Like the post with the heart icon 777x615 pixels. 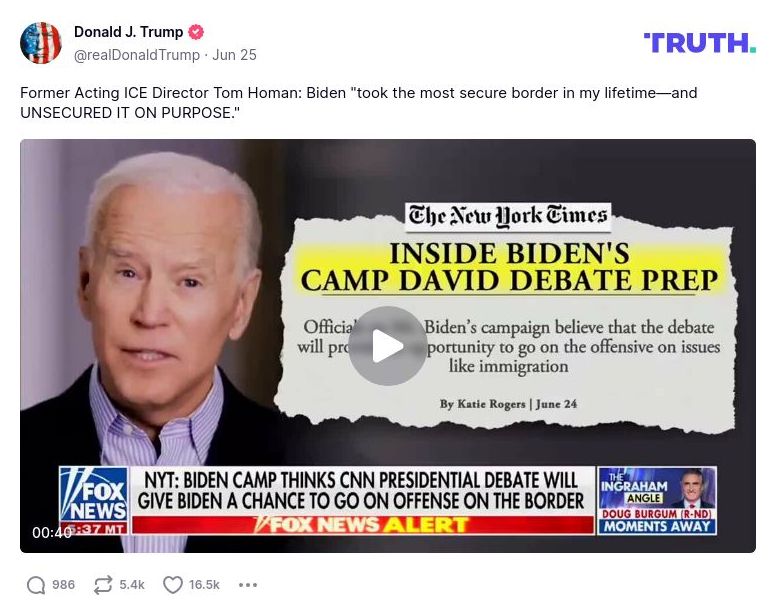[173, 585]
